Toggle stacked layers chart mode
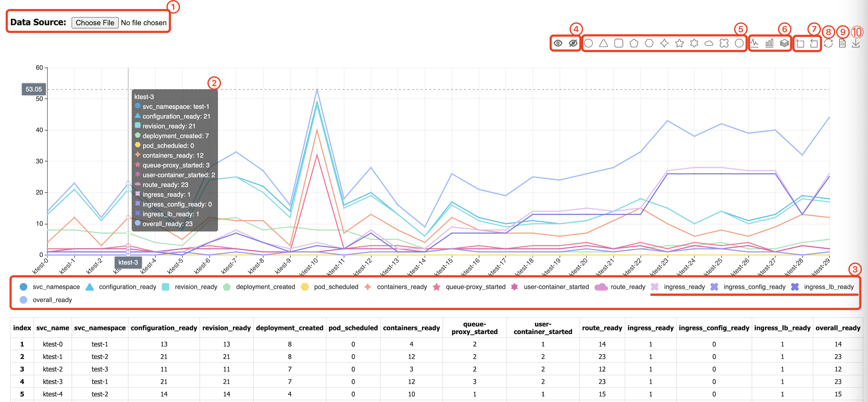Image resolution: width=868 pixels, height=402 pixels. click(x=784, y=44)
